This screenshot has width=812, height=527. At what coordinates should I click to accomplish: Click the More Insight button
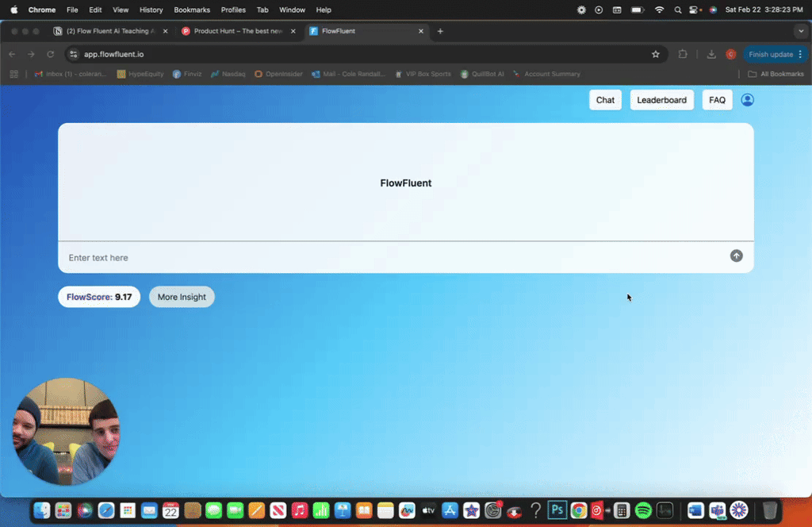(x=182, y=297)
